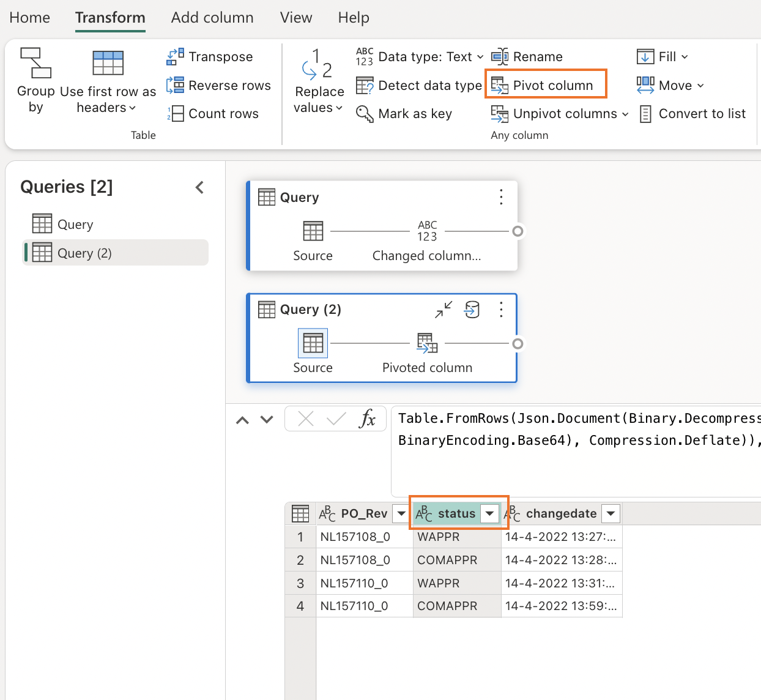Click Use first row as headers icon
Viewport: 761px width, 700px height.
coord(108,63)
